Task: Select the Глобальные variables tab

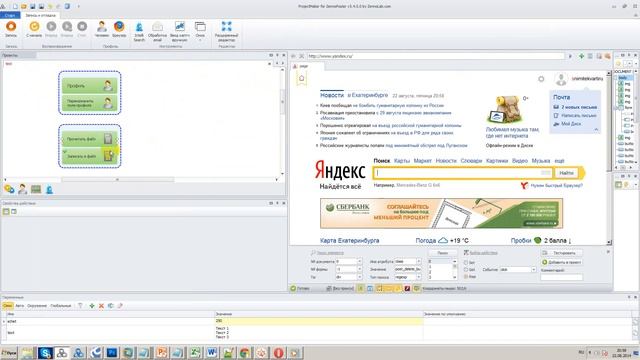Action: point(61,306)
